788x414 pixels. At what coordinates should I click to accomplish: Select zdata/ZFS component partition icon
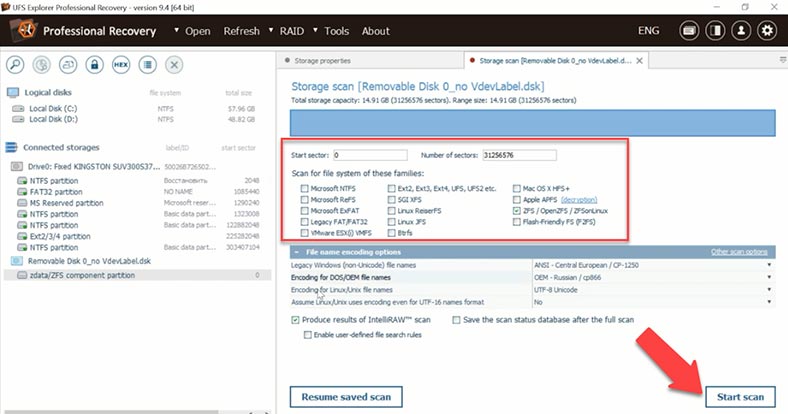point(22,275)
